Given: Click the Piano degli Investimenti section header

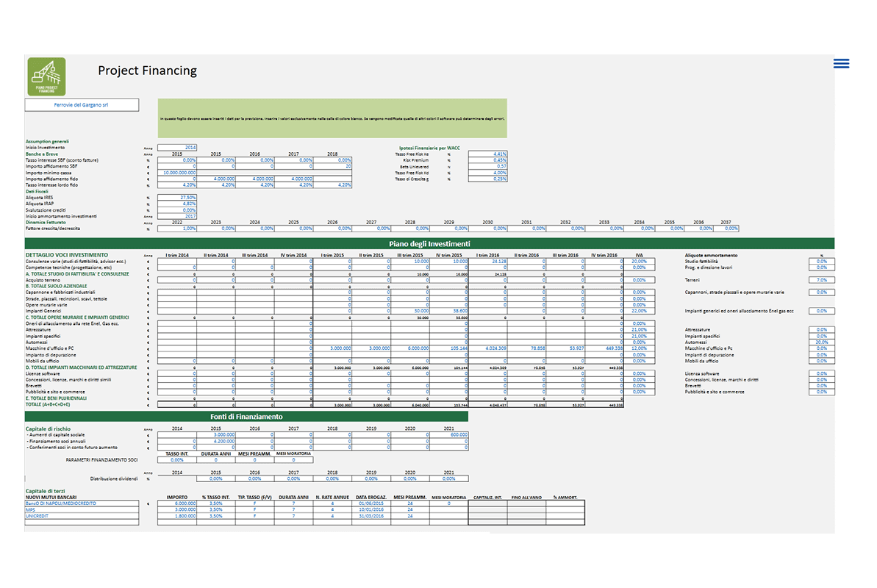Looking at the screenshot, I should point(429,243).
